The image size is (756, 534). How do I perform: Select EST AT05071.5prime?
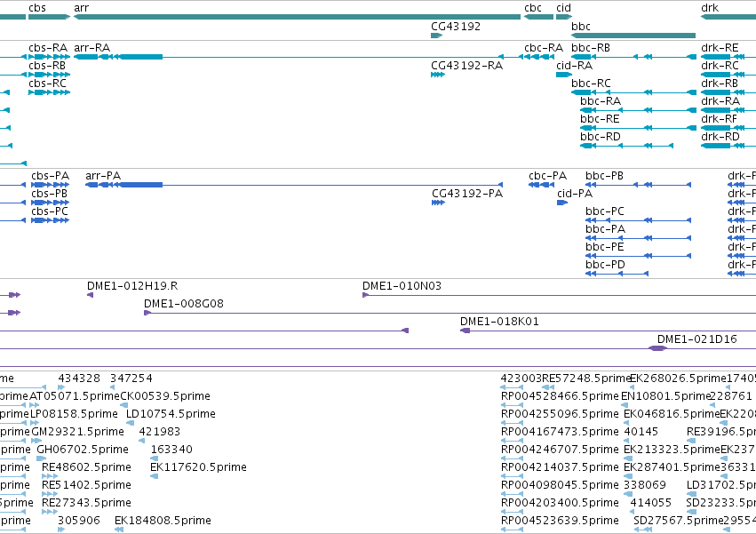[35, 405]
